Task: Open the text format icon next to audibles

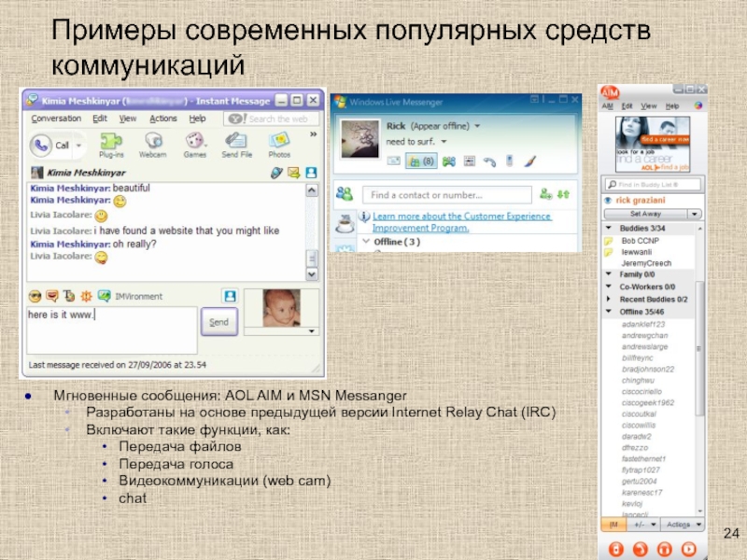Action: 69,296
